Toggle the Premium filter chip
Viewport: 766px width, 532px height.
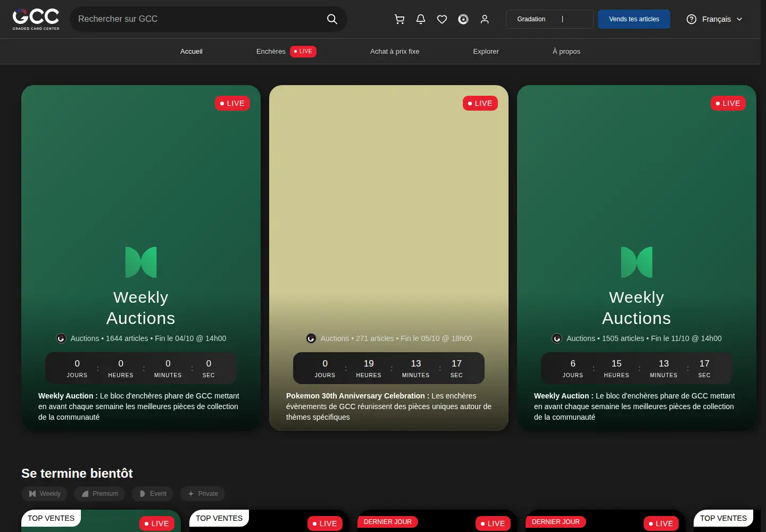[x=100, y=494]
